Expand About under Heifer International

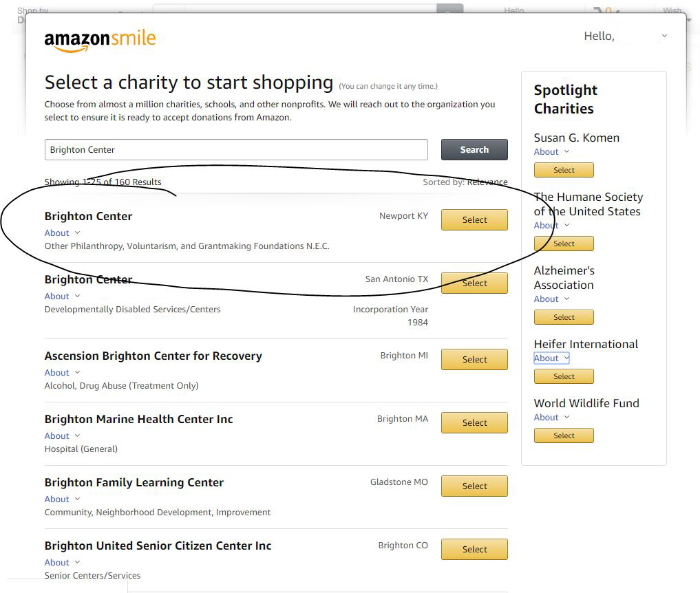[x=551, y=358]
